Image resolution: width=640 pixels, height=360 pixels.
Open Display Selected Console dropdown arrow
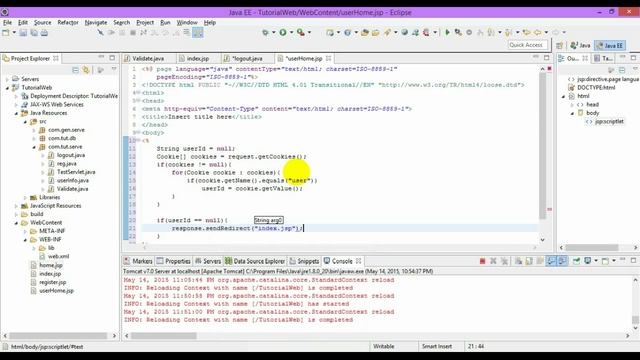coord(596,261)
